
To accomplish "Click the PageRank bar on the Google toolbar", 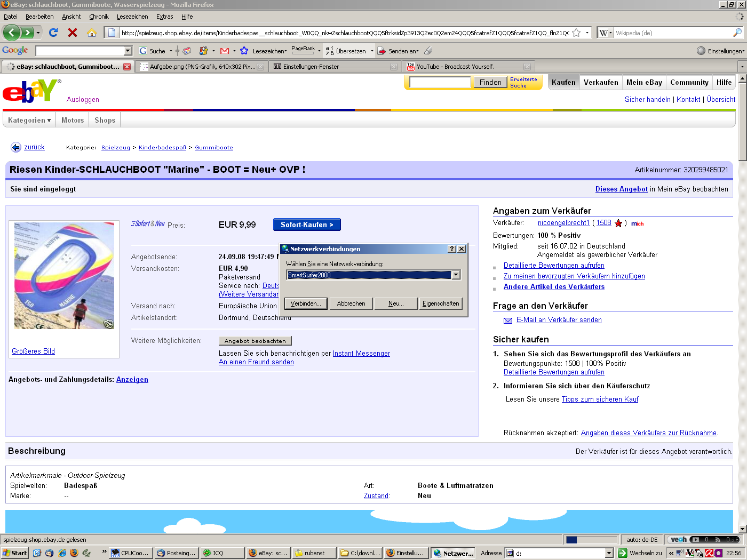I will tap(303, 50).
